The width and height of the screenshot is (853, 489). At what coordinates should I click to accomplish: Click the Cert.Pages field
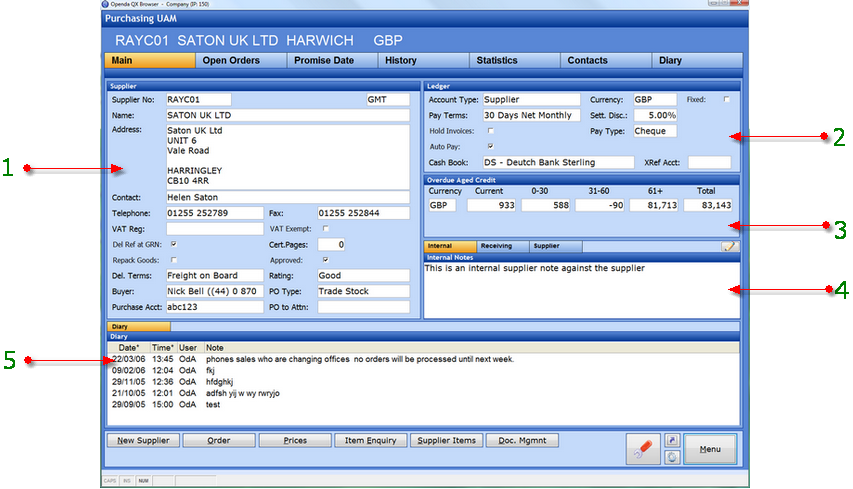coord(331,245)
